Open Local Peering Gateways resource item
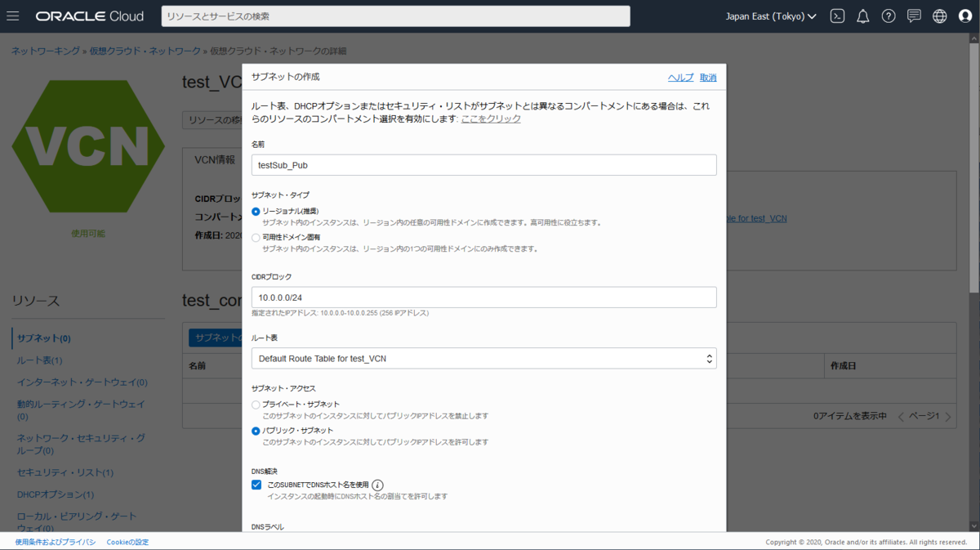 coord(78,522)
